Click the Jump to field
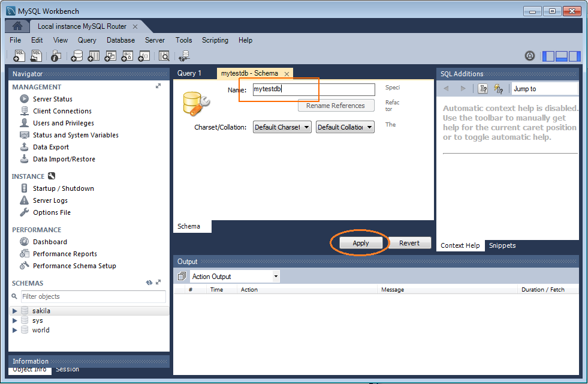Image resolution: width=588 pixels, height=384 pixels. pos(545,89)
